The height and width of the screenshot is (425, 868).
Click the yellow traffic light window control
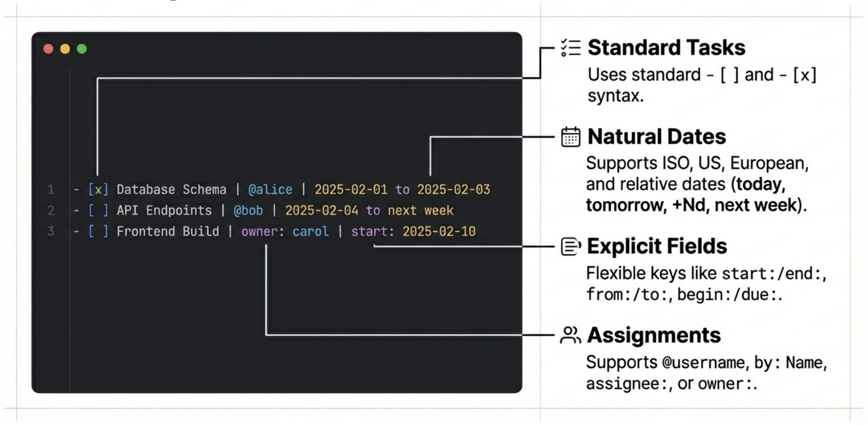[x=65, y=49]
